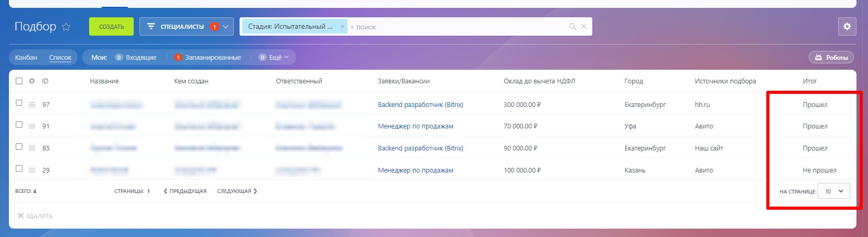
Task: Open row actions menu for ID 97
Action: coord(32,105)
